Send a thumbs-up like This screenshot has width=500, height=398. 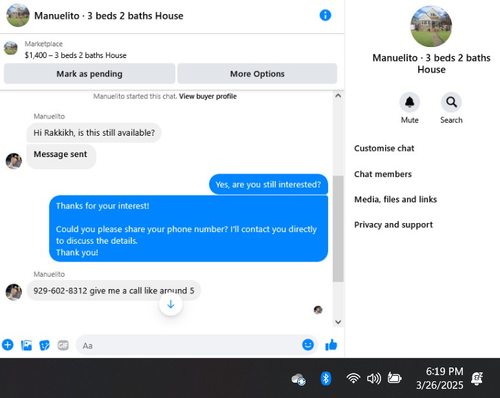tap(331, 345)
